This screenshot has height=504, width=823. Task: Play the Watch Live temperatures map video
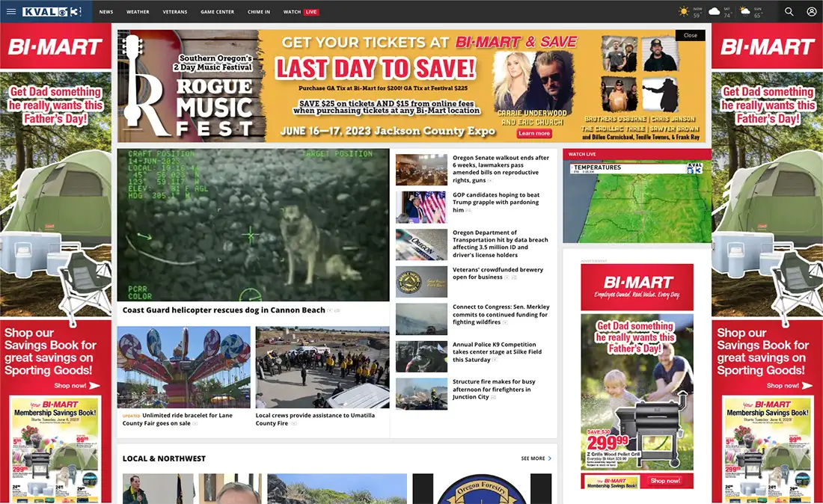pos(637,201)
